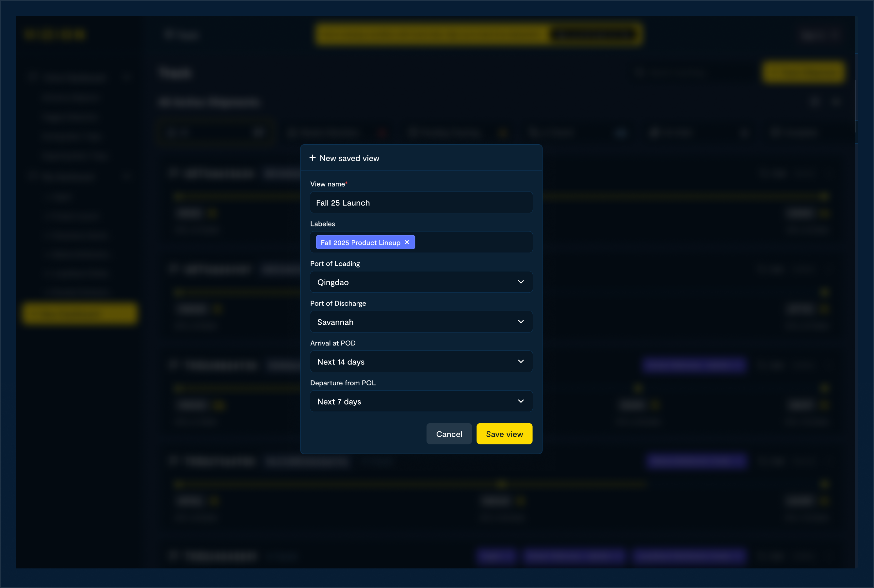Click the chevron arrow in Port of Discharge field
The width and height of the screenshot is (874, 588).
point(521,322)
